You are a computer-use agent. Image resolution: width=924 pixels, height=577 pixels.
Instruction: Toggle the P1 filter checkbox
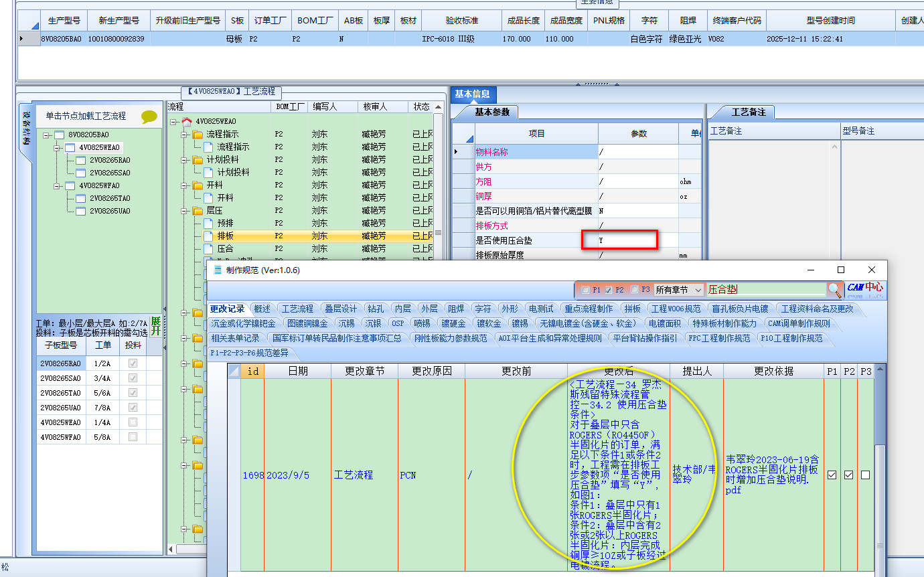(586, 290)
